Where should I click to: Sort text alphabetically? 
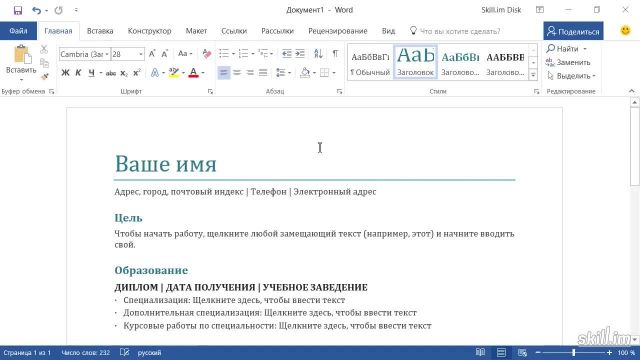click(x=318, y=53)
